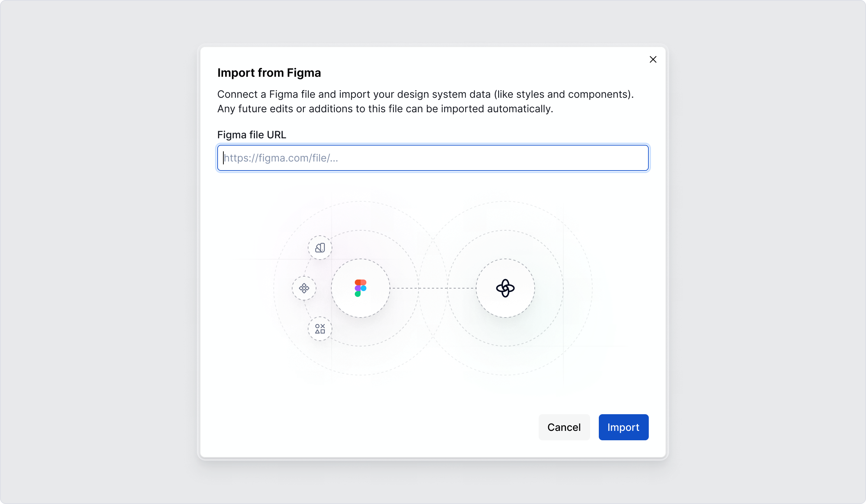Click the components diamond icon
The height and width of the screenshot is (504, 866).
click(304, 288)
